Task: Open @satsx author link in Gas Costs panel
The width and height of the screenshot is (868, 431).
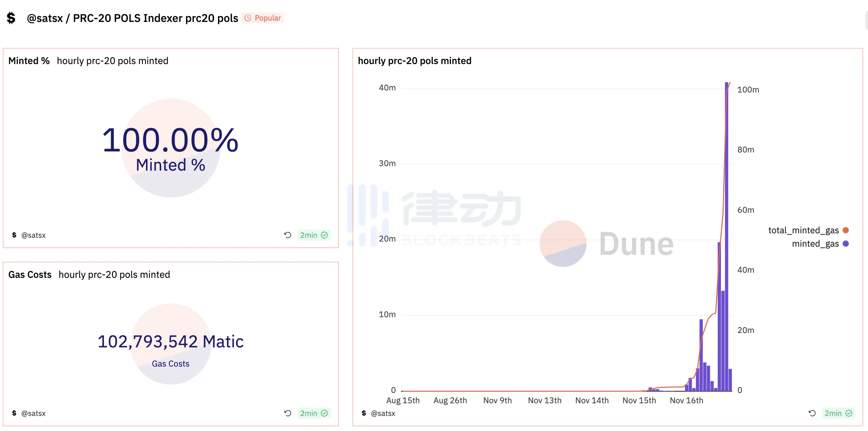Action: pyautogui.click(x=33, y=413)
